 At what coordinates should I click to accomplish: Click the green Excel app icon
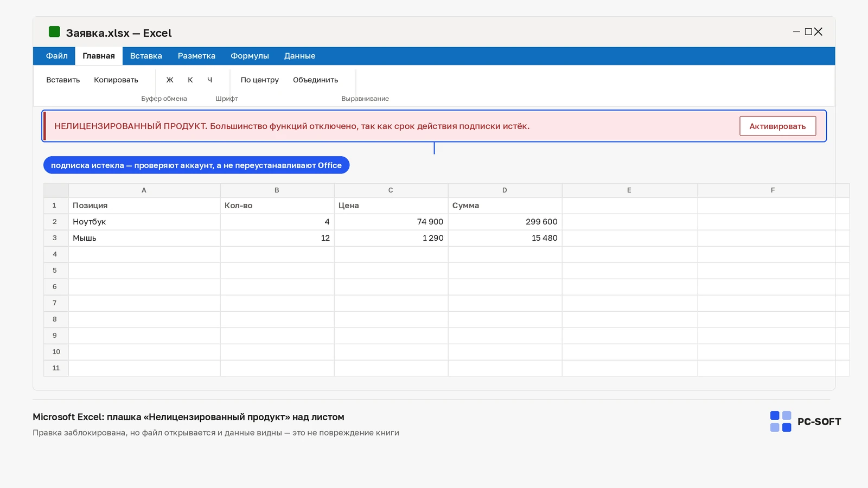tap(54, 31)
